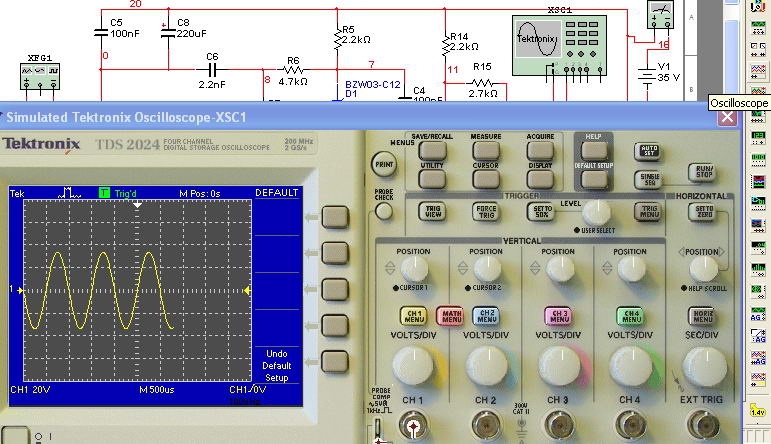Viewport: 771px width, 444px height.
Task: Open the HORIZ MENU button
Action: (x=702, y=316)
